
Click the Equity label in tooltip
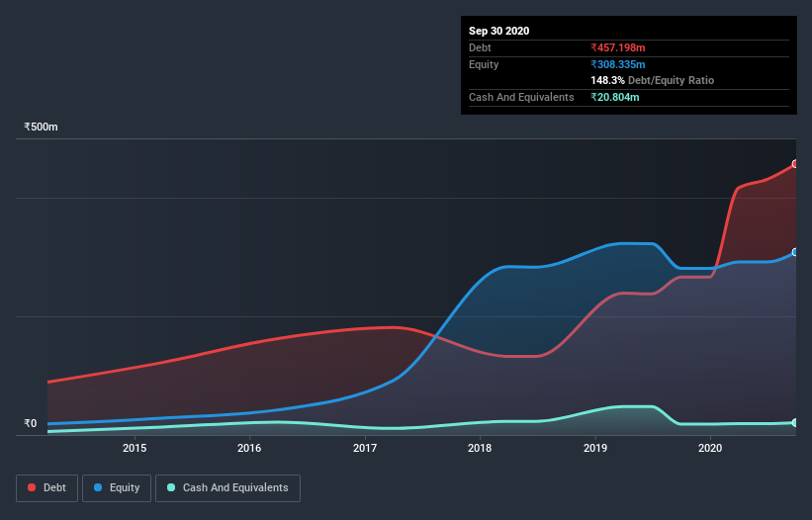pyautogui.click(x=484, y=64)
